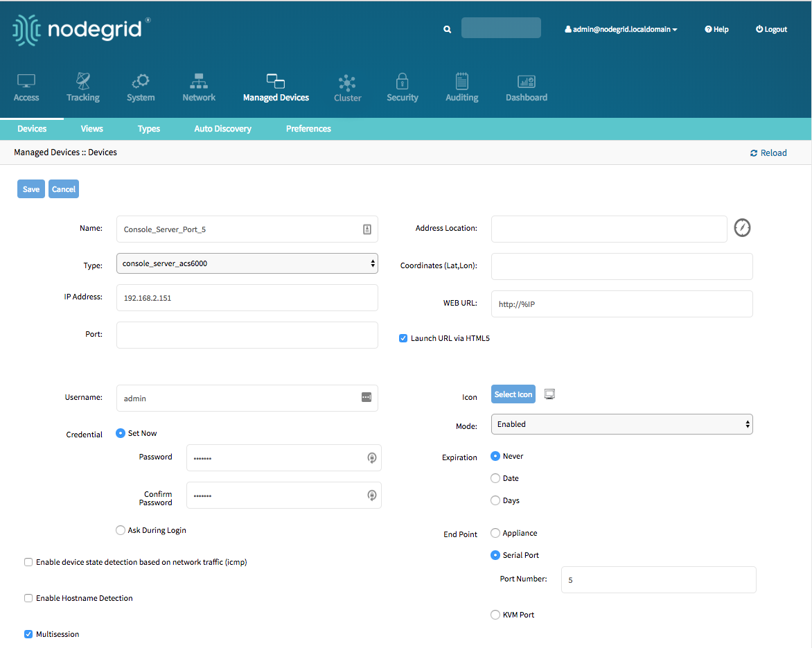Click the compass icon beside Address Location
This screenshot has height=648, width=812.
point(742,228)
